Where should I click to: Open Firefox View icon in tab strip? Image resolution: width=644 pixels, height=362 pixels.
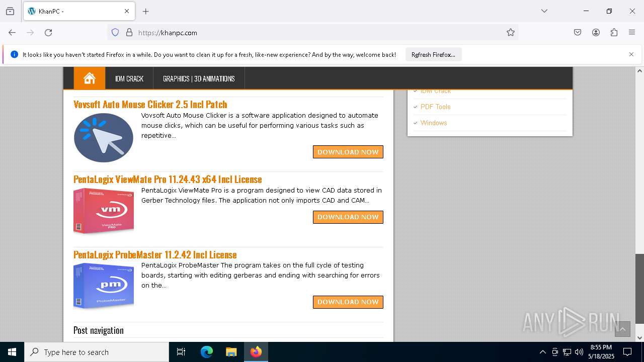10,11
